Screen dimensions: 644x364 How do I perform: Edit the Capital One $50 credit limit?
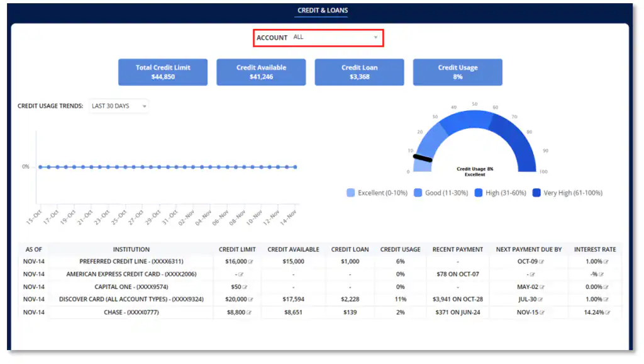[245, 286]
